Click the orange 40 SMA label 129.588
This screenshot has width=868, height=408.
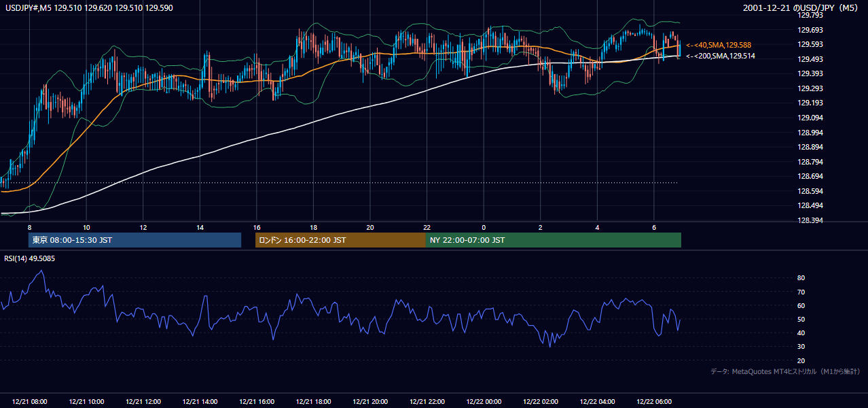[x=719, y=45]
